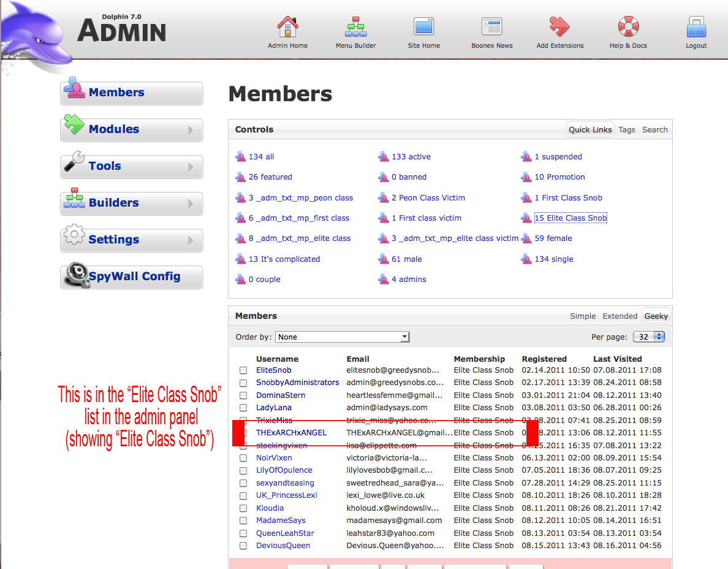
Task: Open UK_PrincessLexi profile link
Action: (286, 495)
